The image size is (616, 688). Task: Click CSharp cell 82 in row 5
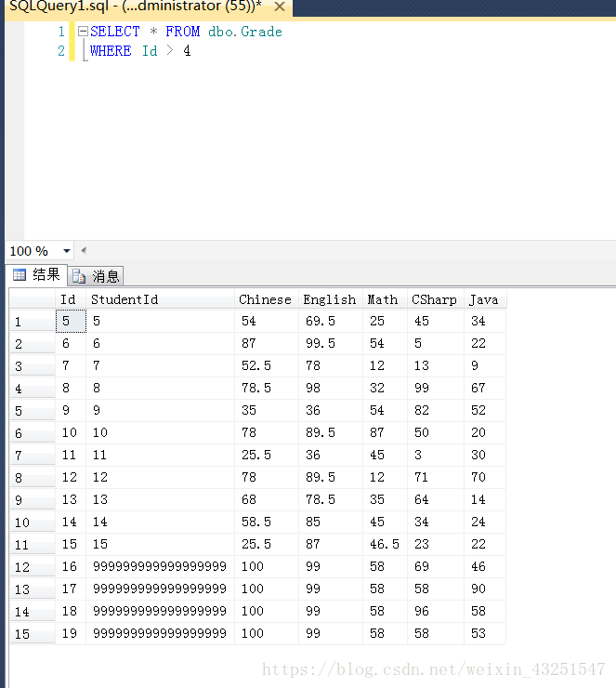(x=436, y=411)
